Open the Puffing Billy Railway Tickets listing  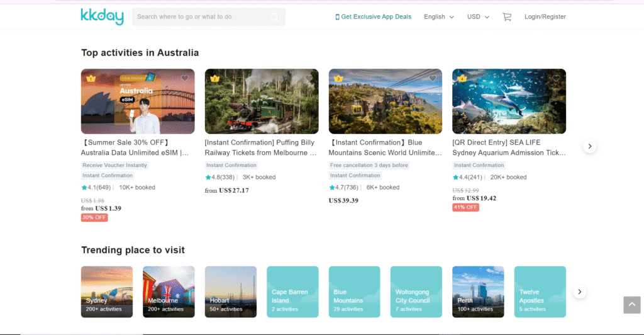261,147
